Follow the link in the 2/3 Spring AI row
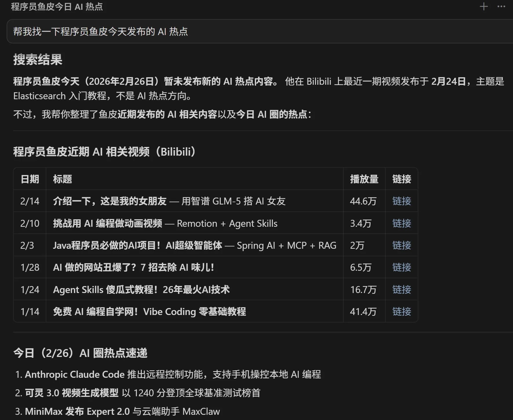 (x=401, y=245)
